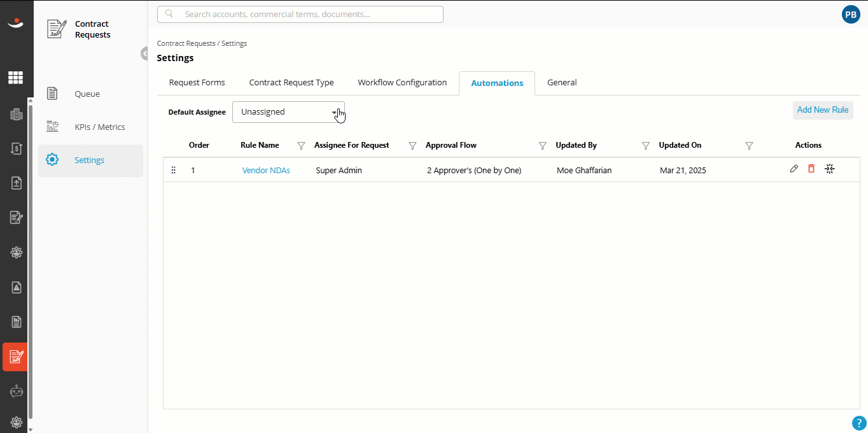Click the Moe Ghaffarian cell
Screen dimensions: 868x433
click(584, 170)
